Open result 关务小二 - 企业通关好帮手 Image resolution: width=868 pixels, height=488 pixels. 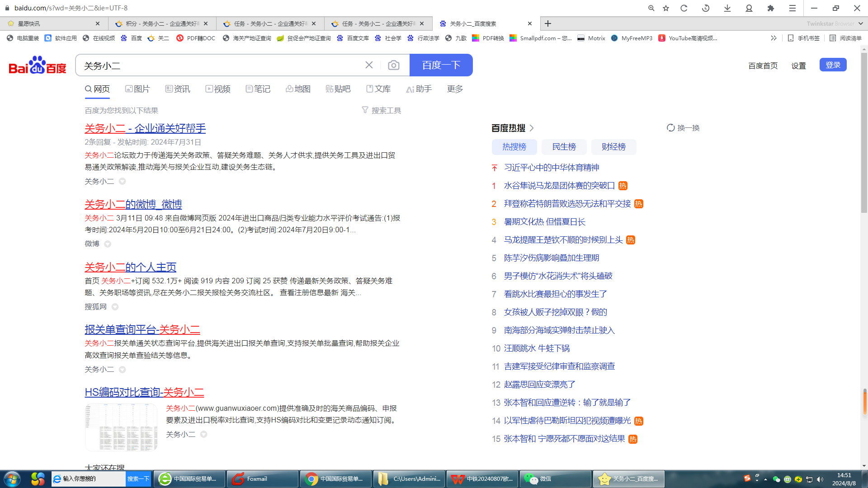point(145,128)
